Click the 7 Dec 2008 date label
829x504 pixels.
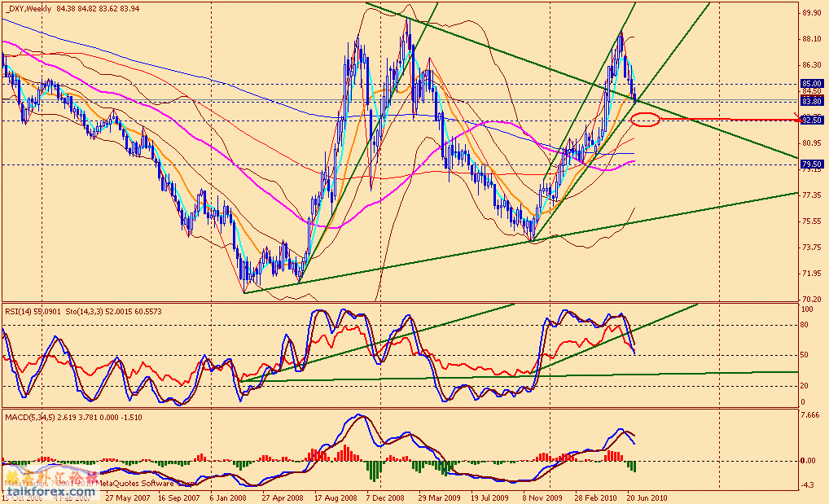[x=385, y=497]
